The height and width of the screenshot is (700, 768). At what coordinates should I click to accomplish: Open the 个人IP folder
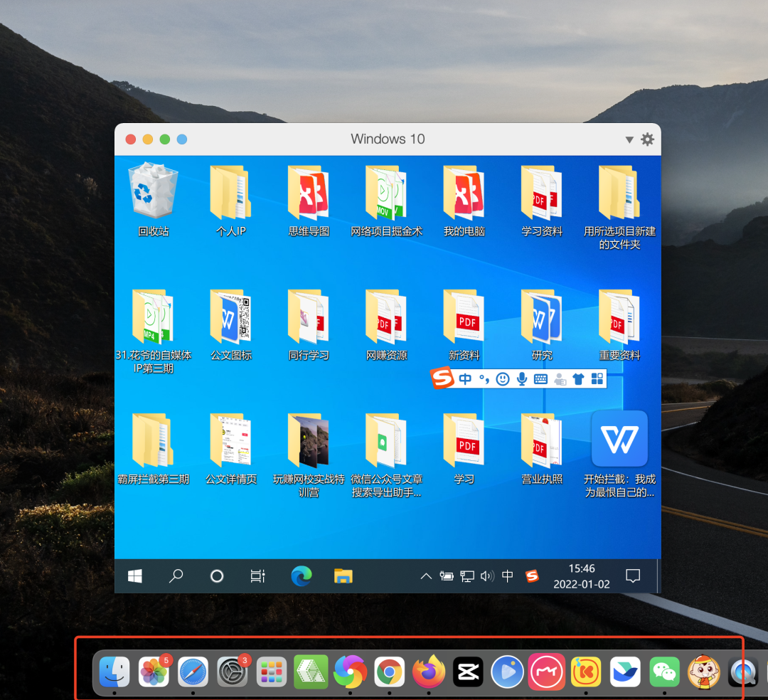pyautogui.click(x=230, y=200)
